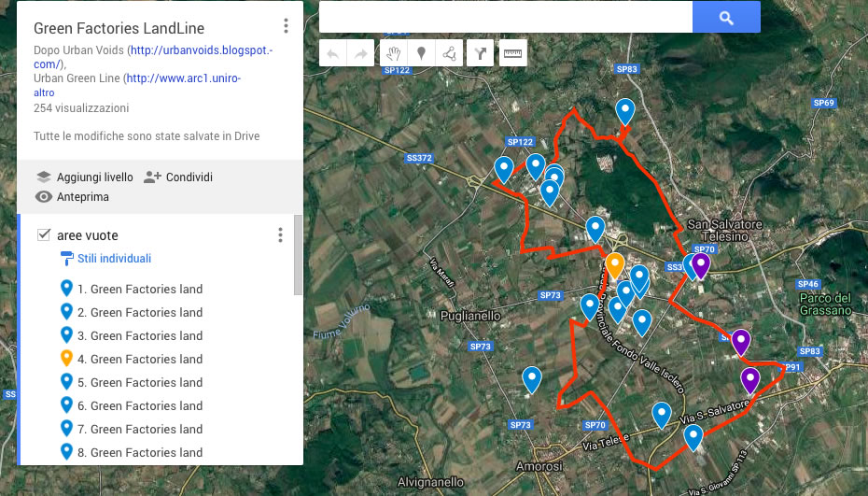The width and height of the screenshot is (868, 496).
Task: Select the add directions tool
Action: click(480, 53)
